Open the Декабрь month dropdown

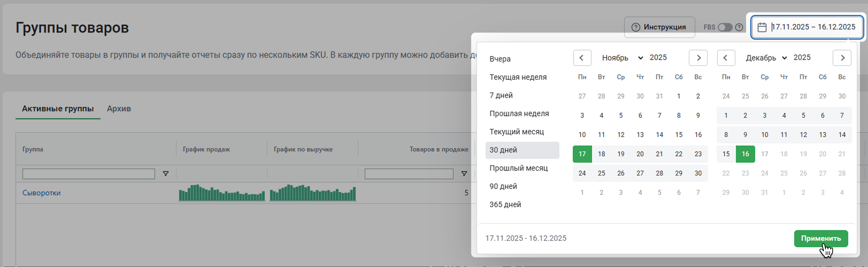pos(766,58)
